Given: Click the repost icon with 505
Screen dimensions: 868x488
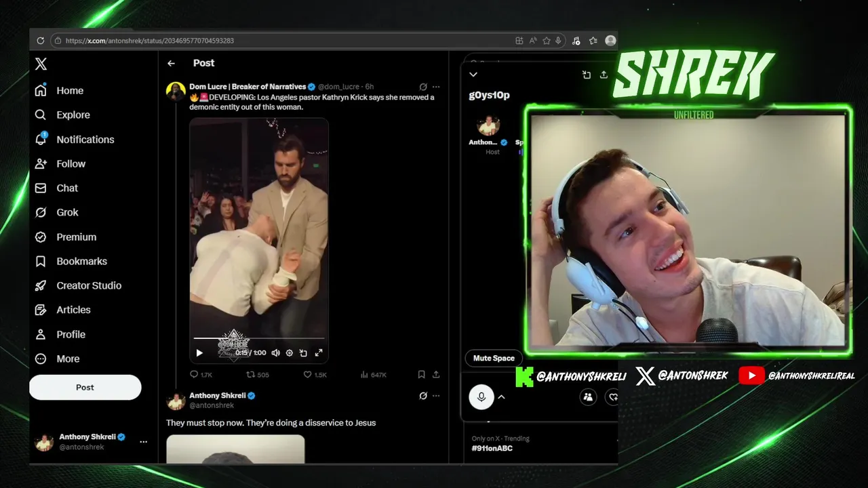Looking at the screenshot, I should click(258, 374).
